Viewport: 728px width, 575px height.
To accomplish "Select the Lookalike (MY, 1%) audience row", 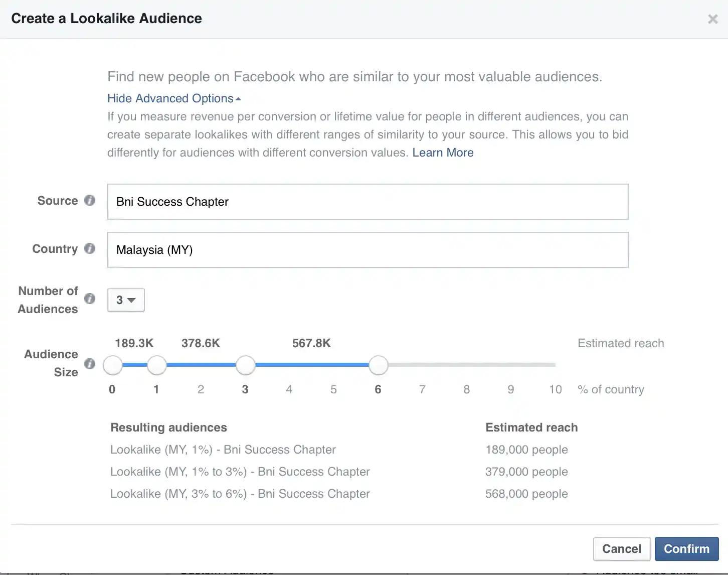I will (223, 450).
